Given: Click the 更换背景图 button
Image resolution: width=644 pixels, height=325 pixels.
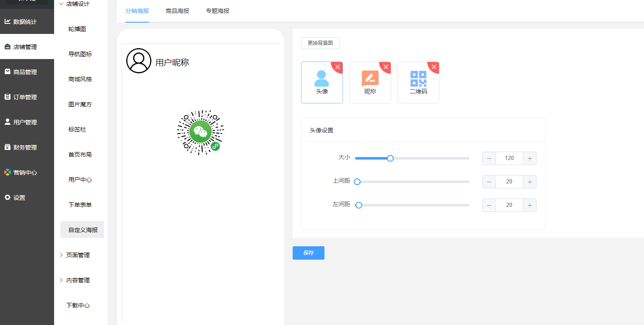Looking at the screenshot, I should [320, 43].
